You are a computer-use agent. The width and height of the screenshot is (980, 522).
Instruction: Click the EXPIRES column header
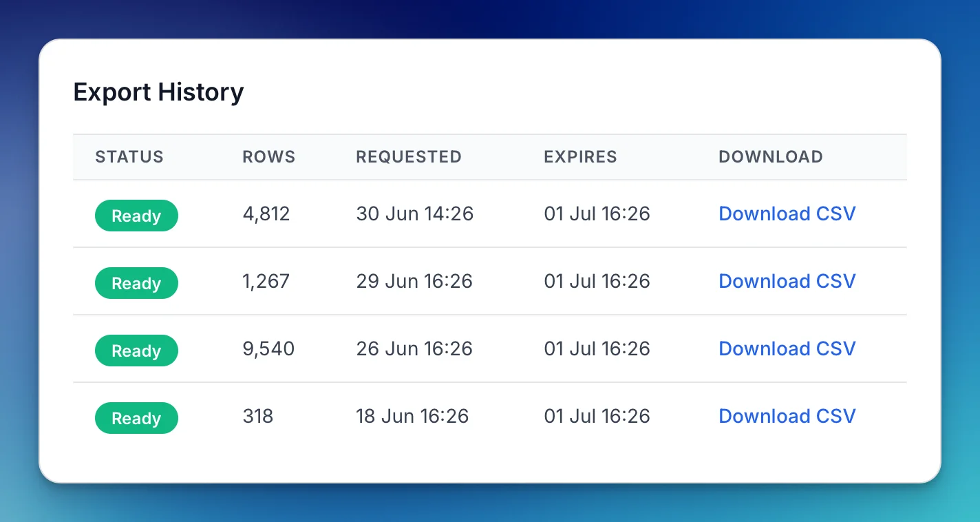pyautogui.click(x=580, y=157)
